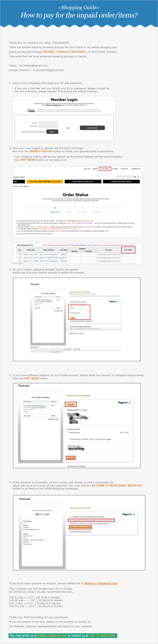Click the magnifier search button in store header
The width and height of the screenshot is (158, 644).
(135, 177)
